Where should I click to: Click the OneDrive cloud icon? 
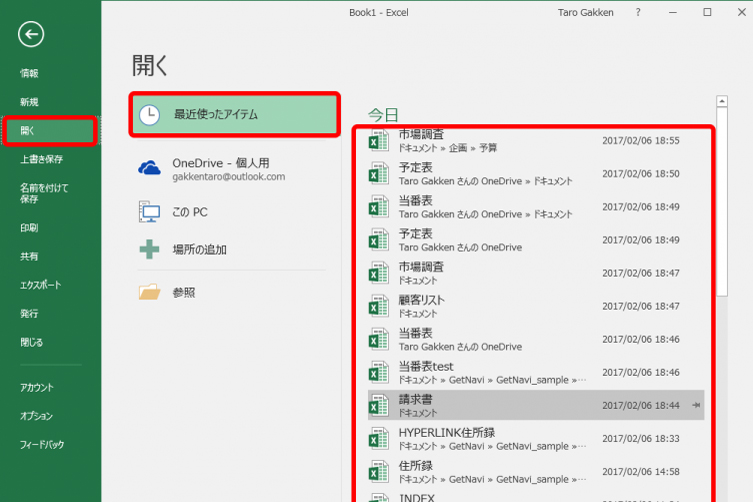(149, 168)
